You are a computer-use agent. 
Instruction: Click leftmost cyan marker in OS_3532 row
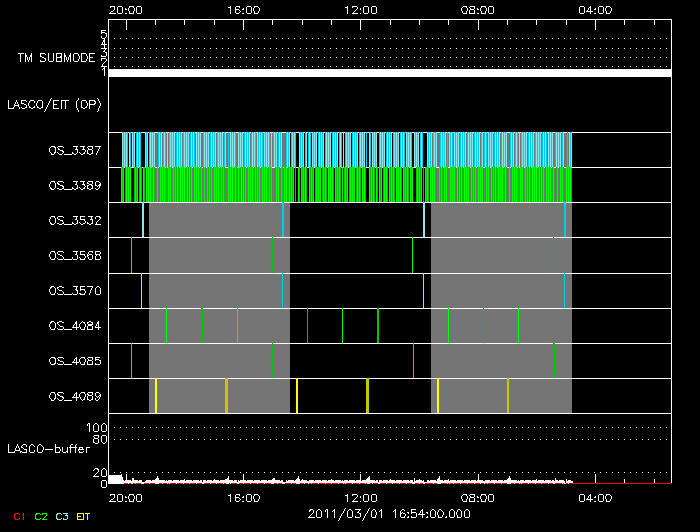tap(143, 220)
